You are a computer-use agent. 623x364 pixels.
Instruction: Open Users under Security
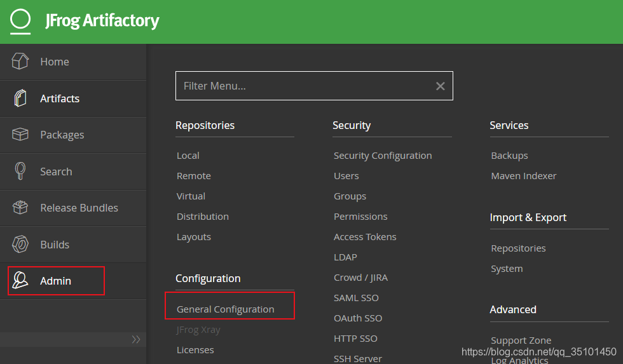[346, 176]
